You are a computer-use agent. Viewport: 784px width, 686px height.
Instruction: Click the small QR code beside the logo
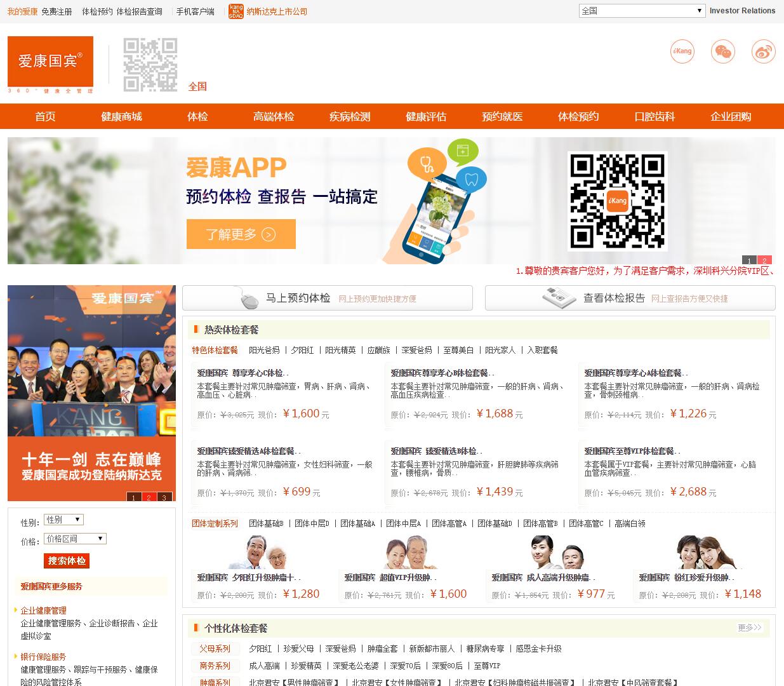(150, 65)
